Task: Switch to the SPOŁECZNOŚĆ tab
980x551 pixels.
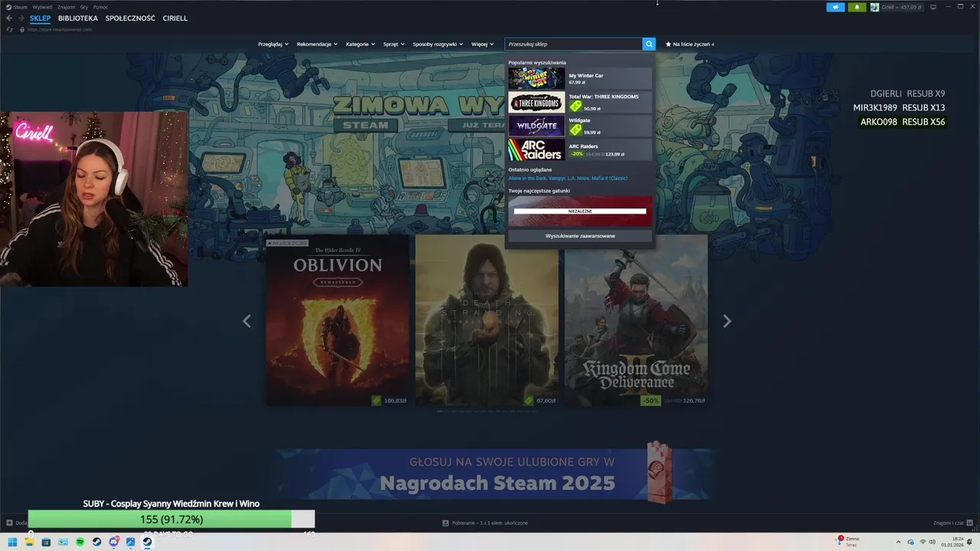Action: click(130, 18)
